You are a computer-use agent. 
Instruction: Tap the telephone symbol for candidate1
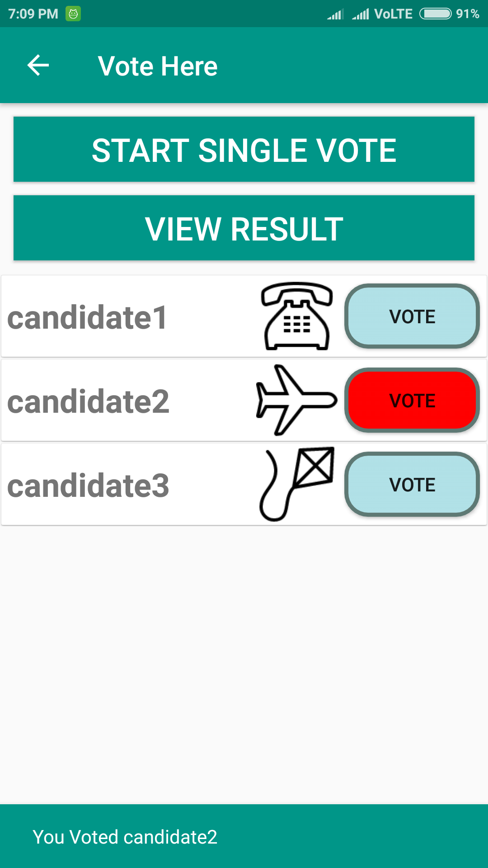pyautogui.click(x=297, y=316)
